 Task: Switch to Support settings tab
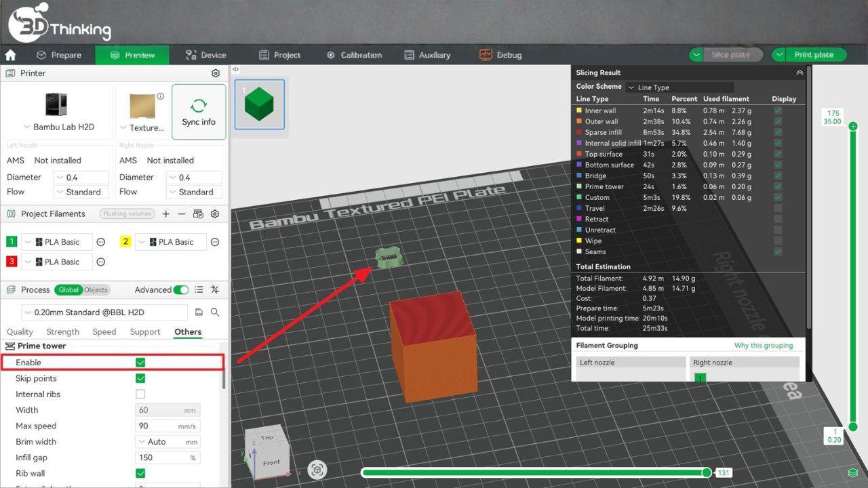click(x=145, y=332)
